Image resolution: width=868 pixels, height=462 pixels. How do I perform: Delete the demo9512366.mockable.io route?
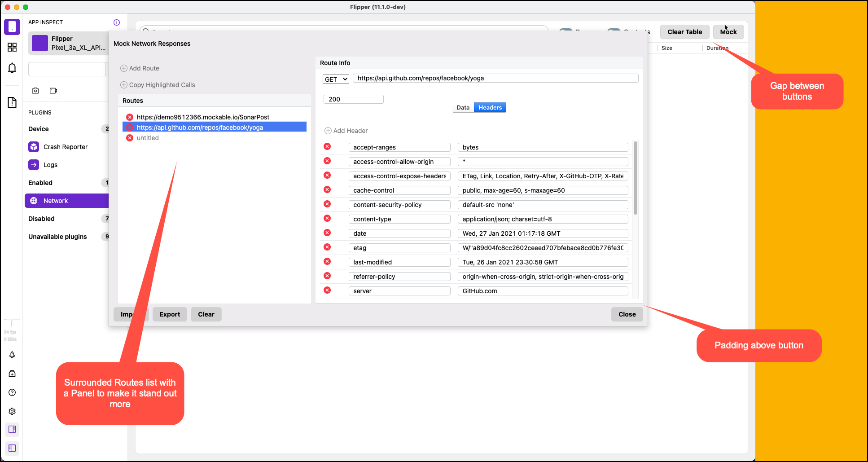coord(130,117)
